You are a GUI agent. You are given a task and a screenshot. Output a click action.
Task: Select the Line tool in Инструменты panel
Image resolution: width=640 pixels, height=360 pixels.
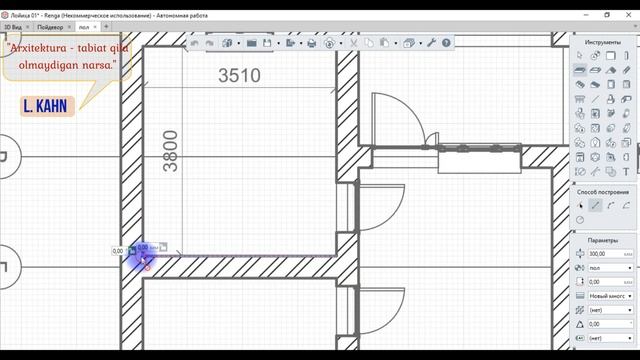coord(595,99)
